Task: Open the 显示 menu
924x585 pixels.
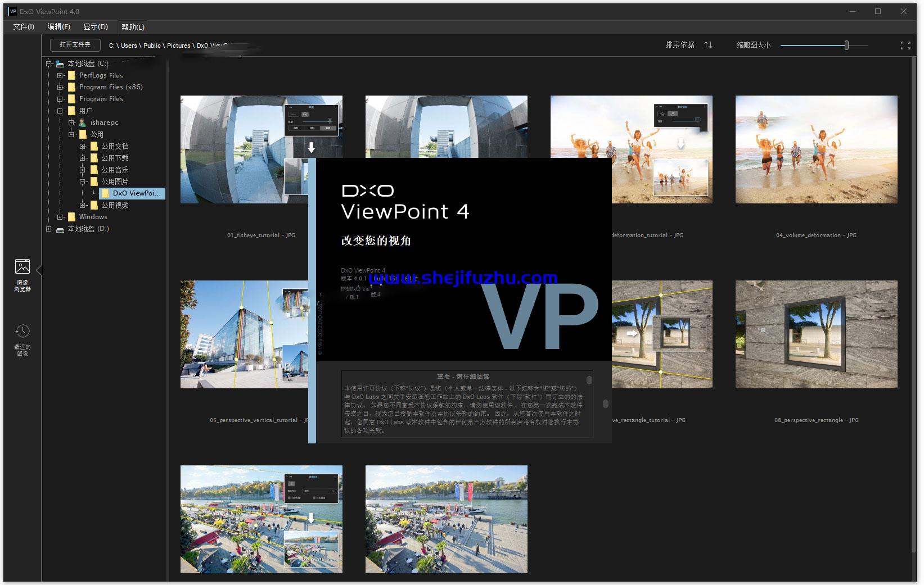Action: [96, 26]
